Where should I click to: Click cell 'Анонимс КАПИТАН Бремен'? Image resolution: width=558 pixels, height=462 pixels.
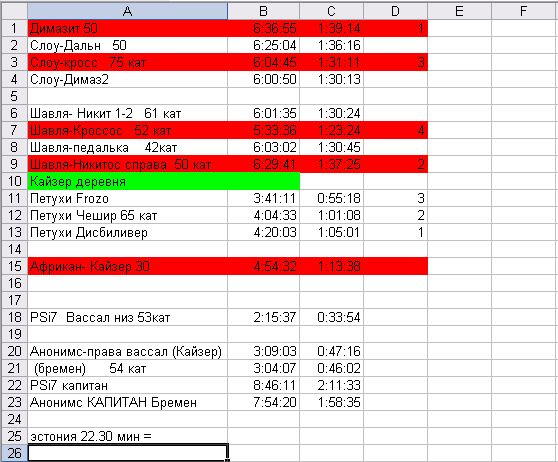pyautogui.click(x=127, y=402)
